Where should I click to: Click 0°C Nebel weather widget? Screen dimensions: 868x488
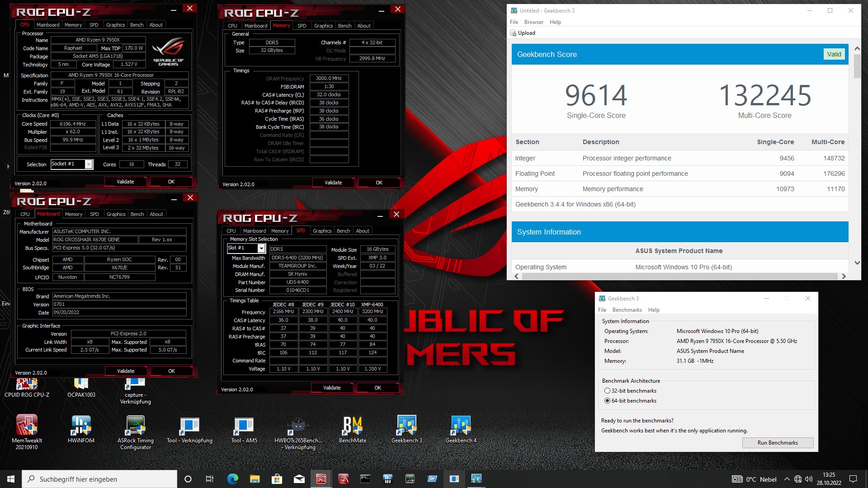(754, 479)
